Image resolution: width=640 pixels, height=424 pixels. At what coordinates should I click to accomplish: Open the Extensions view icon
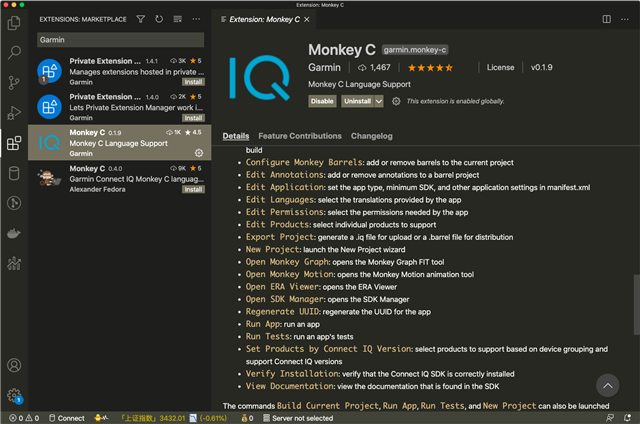point(14,143)
